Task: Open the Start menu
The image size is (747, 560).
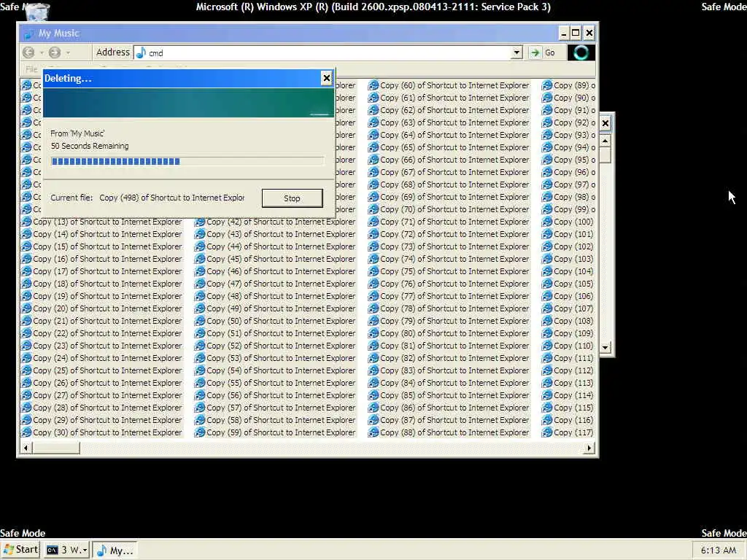Action: pyautogui.click(x=20, y=550)
